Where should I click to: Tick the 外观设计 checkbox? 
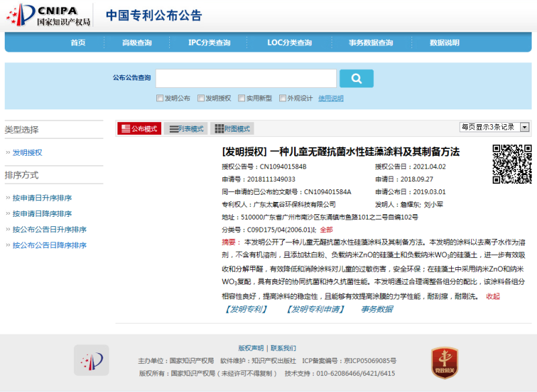283,98
